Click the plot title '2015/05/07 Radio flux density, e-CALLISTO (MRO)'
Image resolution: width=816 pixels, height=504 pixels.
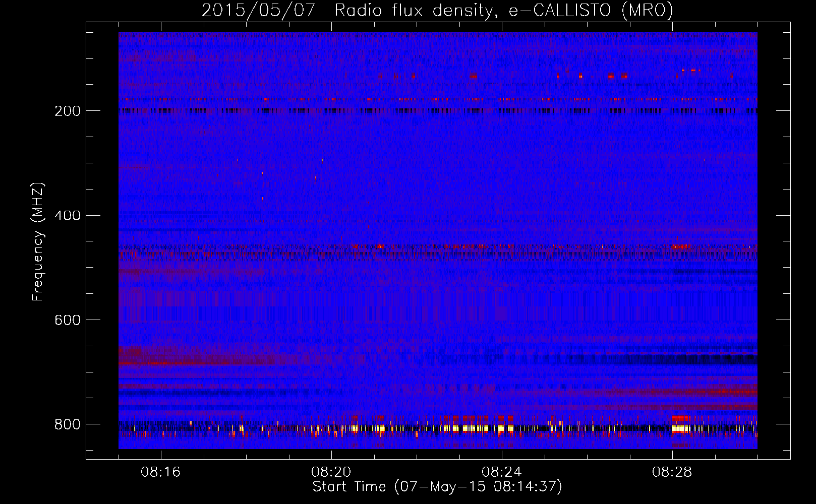(x=437, y=10)
